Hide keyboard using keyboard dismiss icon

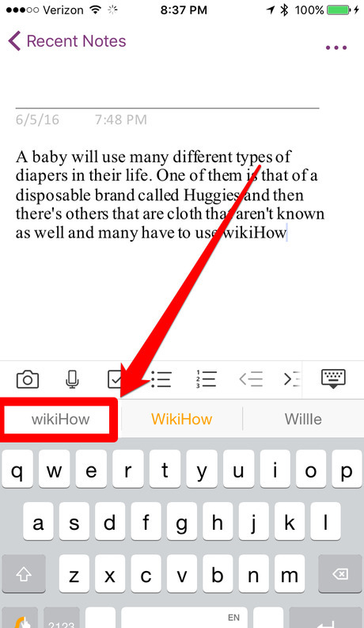coord(333,379)
